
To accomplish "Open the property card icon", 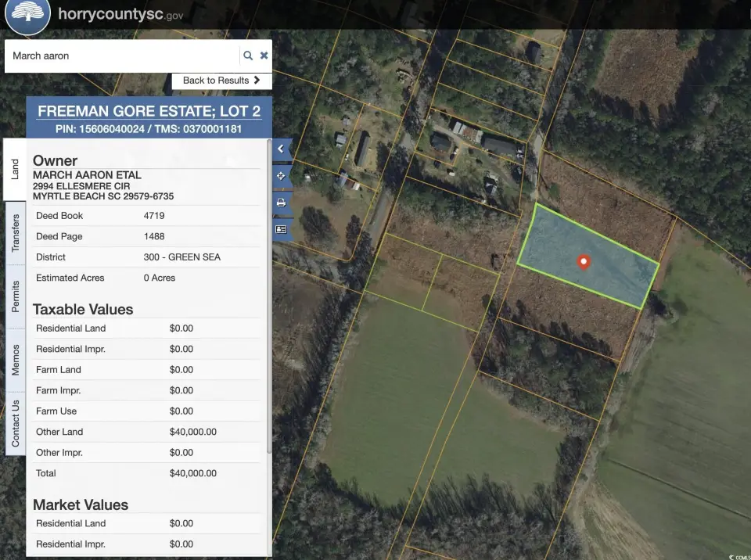I will click(x=281, y=229).
